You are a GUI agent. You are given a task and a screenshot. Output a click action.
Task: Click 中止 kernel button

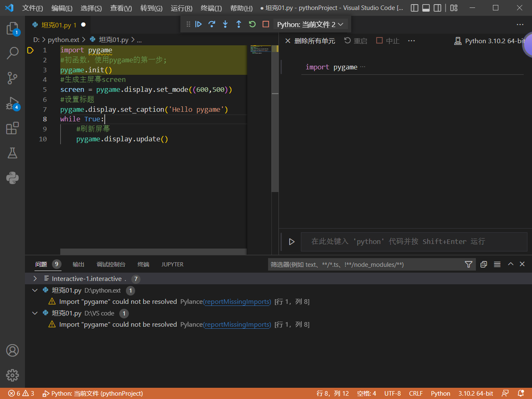388,41
